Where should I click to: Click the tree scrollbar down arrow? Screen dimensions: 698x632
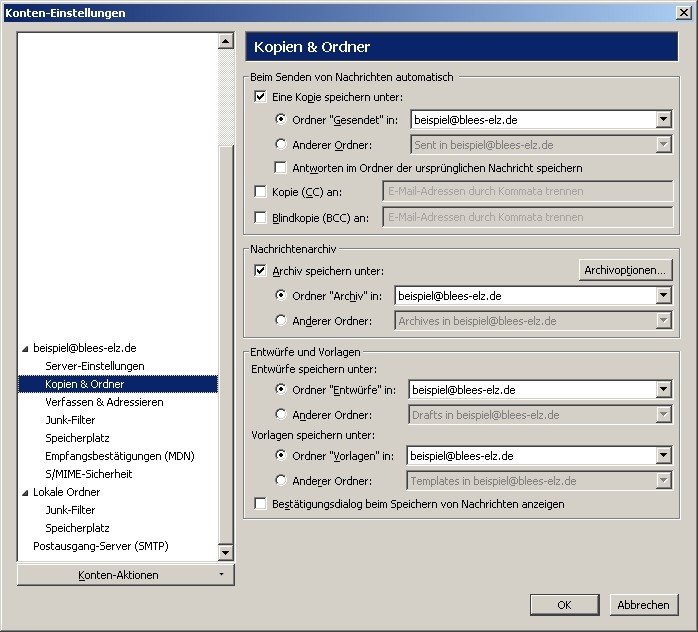(226, 553)
